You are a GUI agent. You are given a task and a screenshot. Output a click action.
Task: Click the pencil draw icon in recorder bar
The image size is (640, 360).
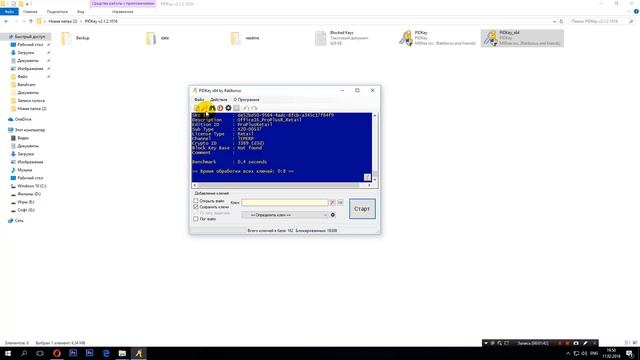point(585,343)
